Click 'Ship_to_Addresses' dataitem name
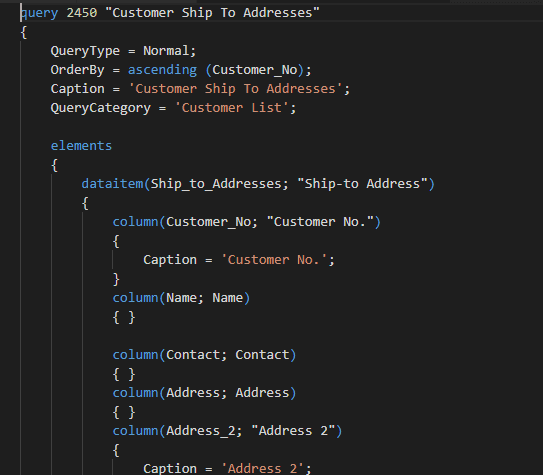Image resolution: width=543 pixels, height=475 pixels. pos(216,184)
